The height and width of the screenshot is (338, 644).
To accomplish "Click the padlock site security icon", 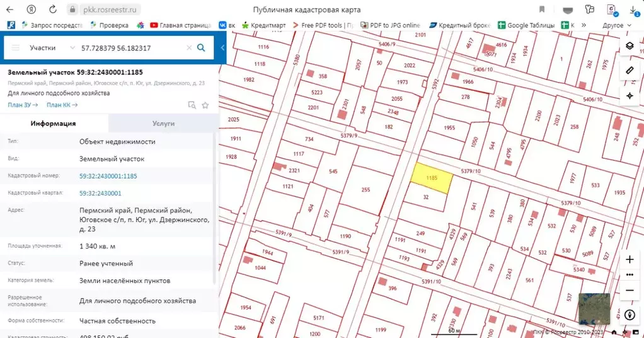I will (72, 9).
